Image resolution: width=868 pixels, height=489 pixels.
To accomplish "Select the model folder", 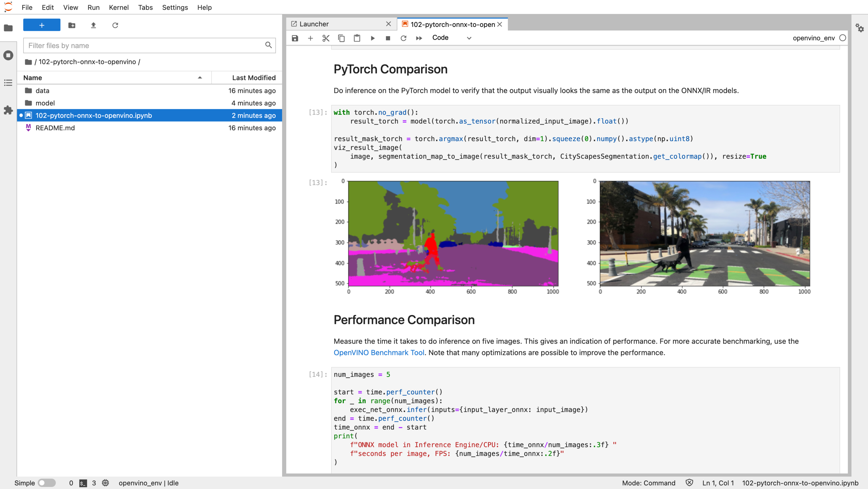I will tap(150, 103).
